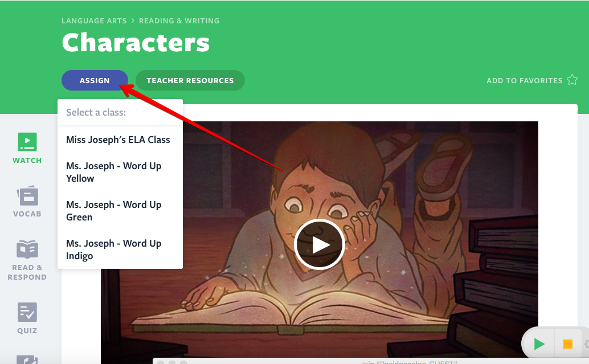
Task: Open the Quiz checklist icon
Action: click(x=27, y=312)
